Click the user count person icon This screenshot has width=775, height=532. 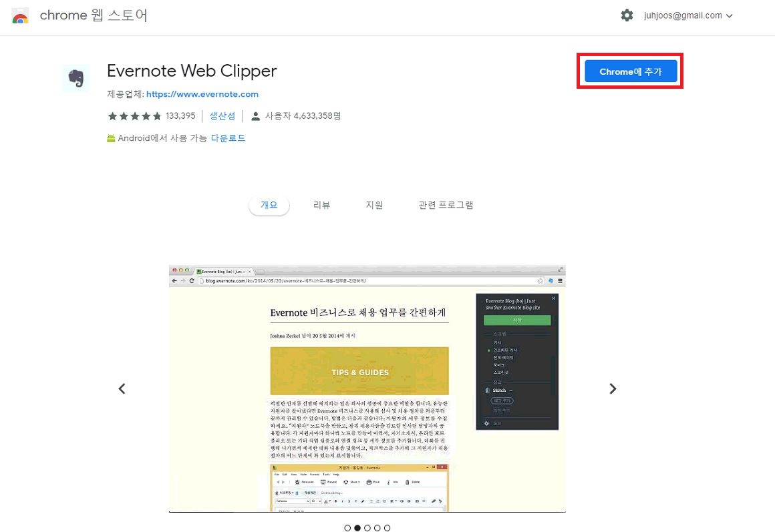[255, 116]
